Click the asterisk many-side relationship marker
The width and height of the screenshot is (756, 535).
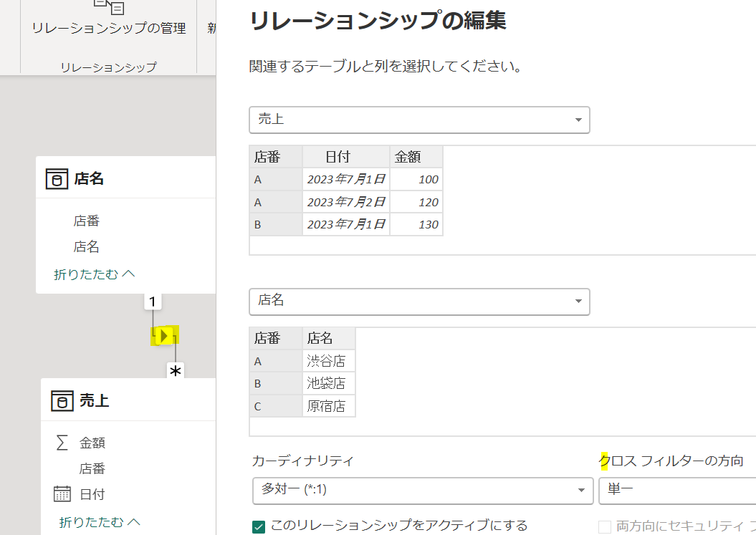tap(175, 371)
